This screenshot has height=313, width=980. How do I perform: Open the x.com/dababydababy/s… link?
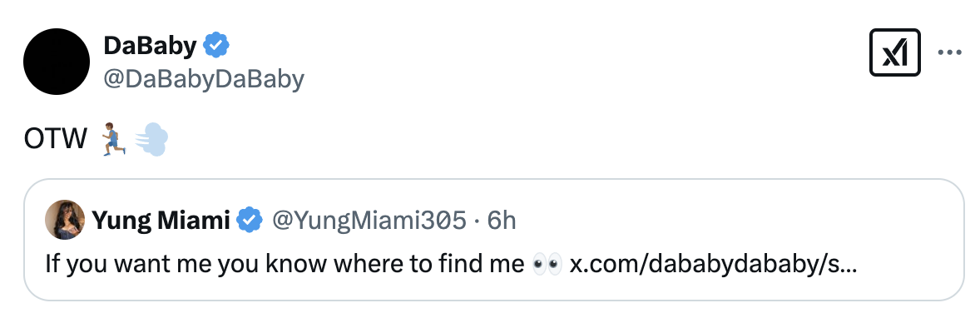(x=713, y=264)
